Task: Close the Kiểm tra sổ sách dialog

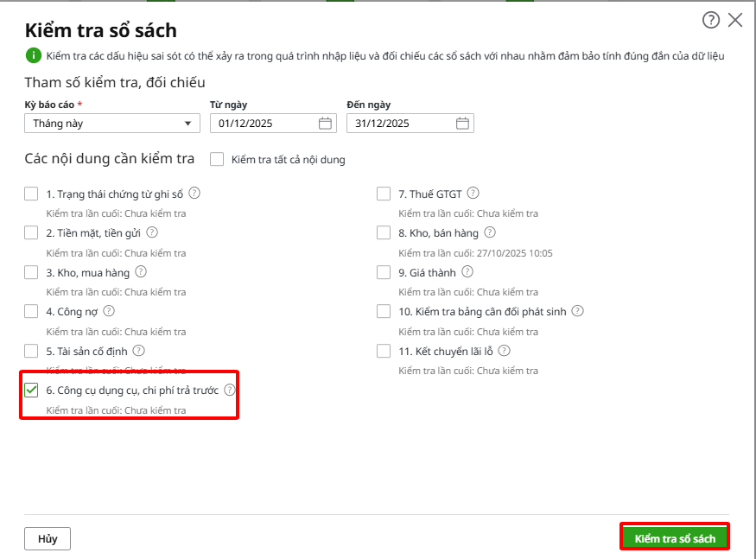Action: coord(735,21)
